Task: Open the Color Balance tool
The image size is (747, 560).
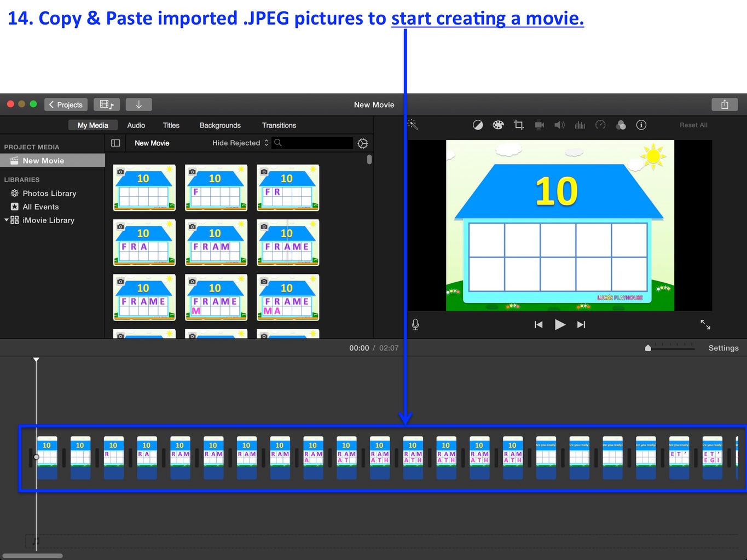Action: tap(477, 125)
